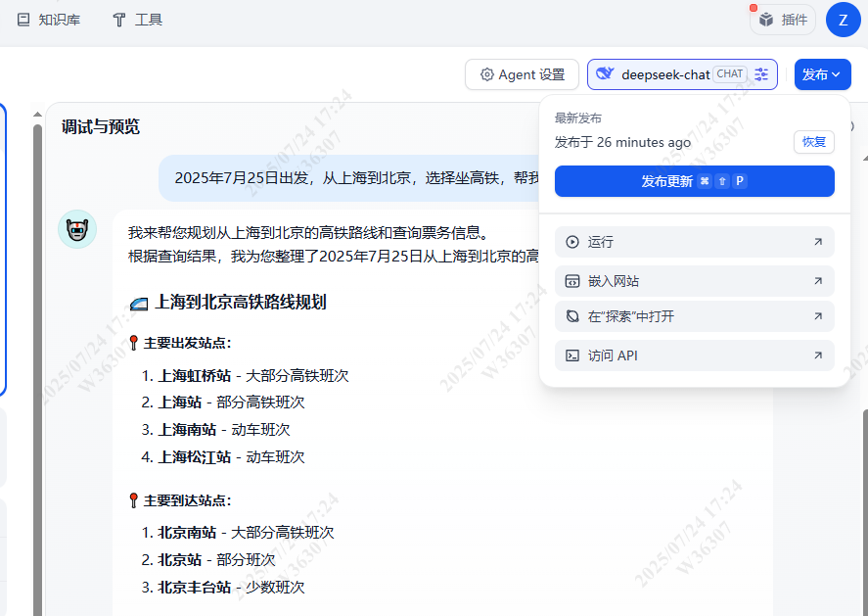Click the external arrow on the 在"探索"中打开 row
Image resolution: width=868 pixels, height=616 pixels.
point(818,316)
